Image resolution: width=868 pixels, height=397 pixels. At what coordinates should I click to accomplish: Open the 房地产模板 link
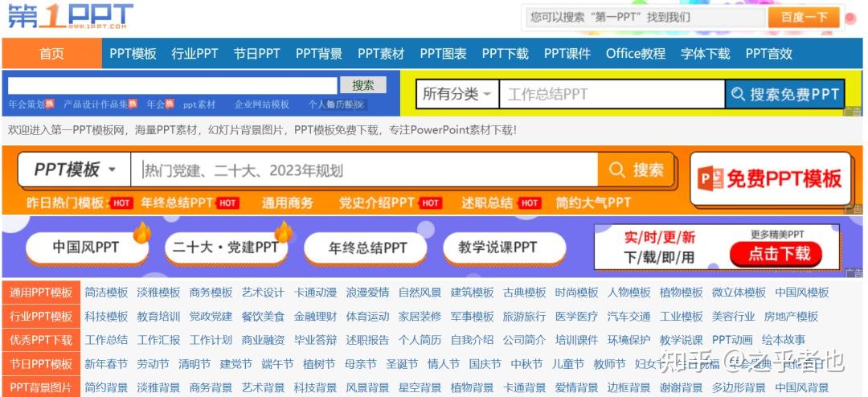791,316
